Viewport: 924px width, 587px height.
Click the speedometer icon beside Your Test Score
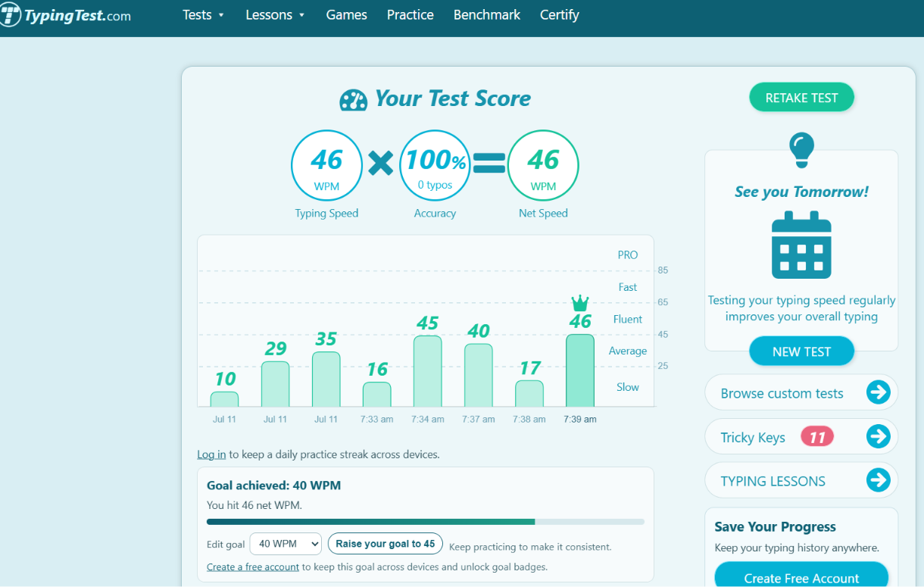[x=353, y=99]
